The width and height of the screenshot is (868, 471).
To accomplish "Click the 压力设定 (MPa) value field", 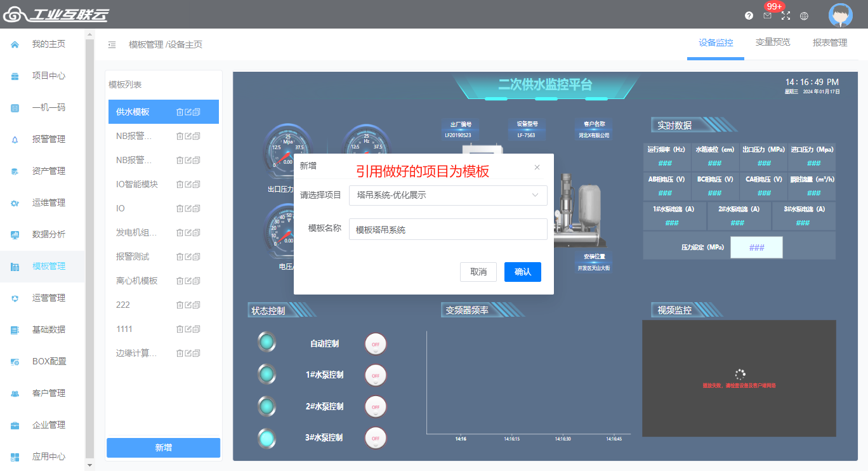I will coord(756,248).
